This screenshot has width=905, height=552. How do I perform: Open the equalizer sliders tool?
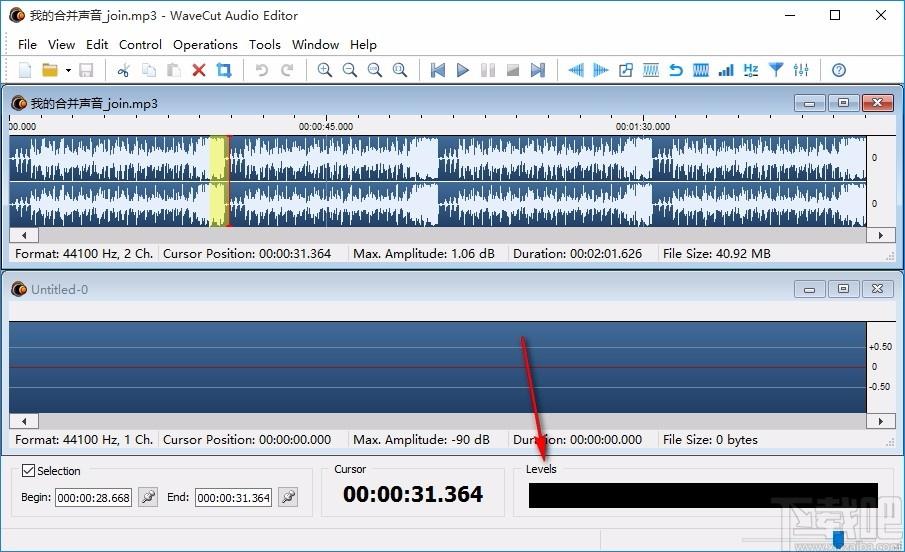pyautogui.click(x=801, y=70)
